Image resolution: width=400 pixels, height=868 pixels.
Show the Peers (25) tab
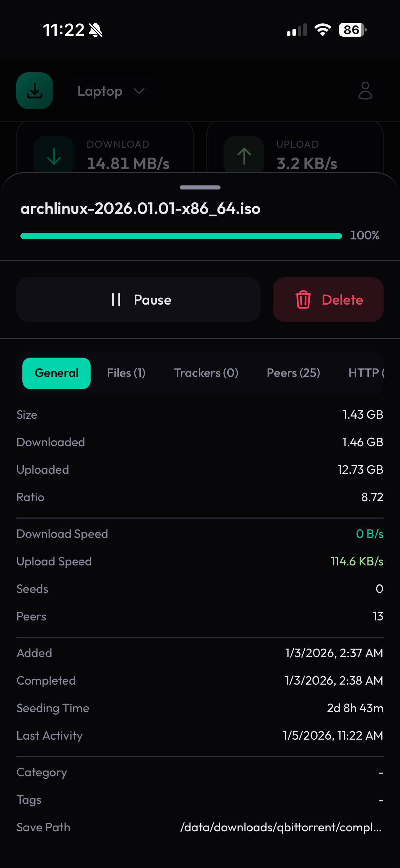tap(293, 373)
